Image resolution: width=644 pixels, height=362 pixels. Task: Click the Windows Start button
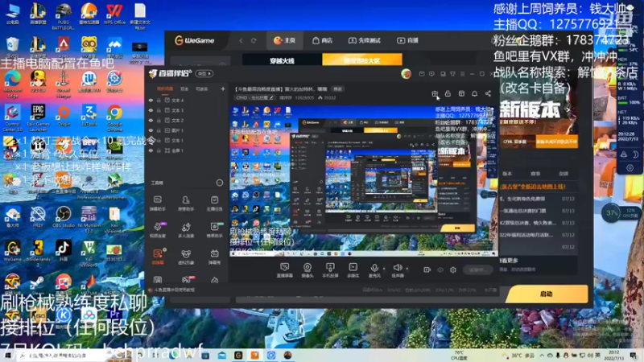[7, 356]
